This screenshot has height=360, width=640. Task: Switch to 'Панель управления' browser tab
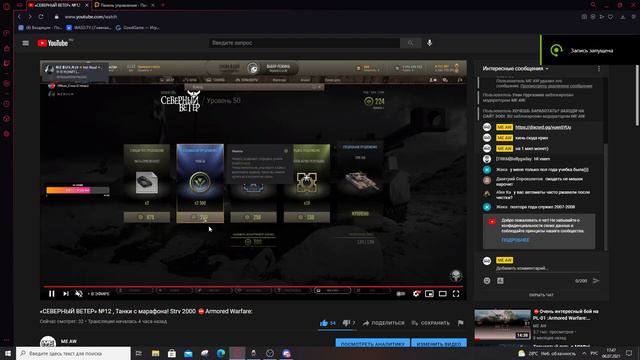pyautogui.click(x=124, y=5)
